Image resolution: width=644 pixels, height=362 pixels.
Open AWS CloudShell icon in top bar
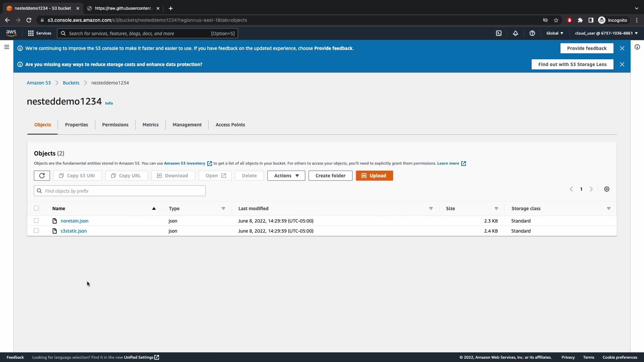coord(499,33)
